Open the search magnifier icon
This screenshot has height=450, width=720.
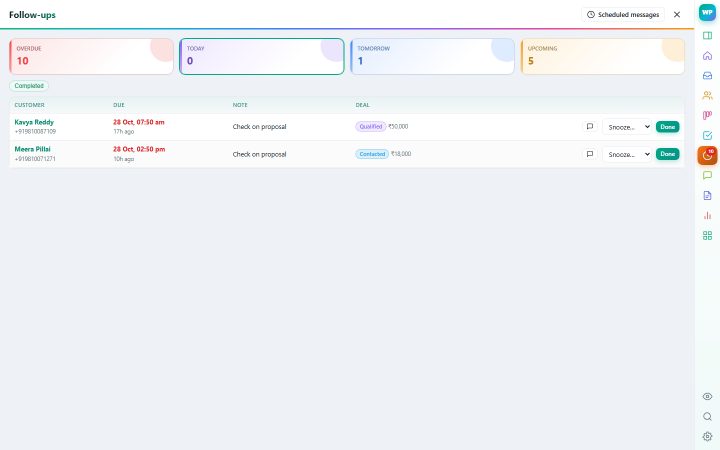click(x=707, y=416)
